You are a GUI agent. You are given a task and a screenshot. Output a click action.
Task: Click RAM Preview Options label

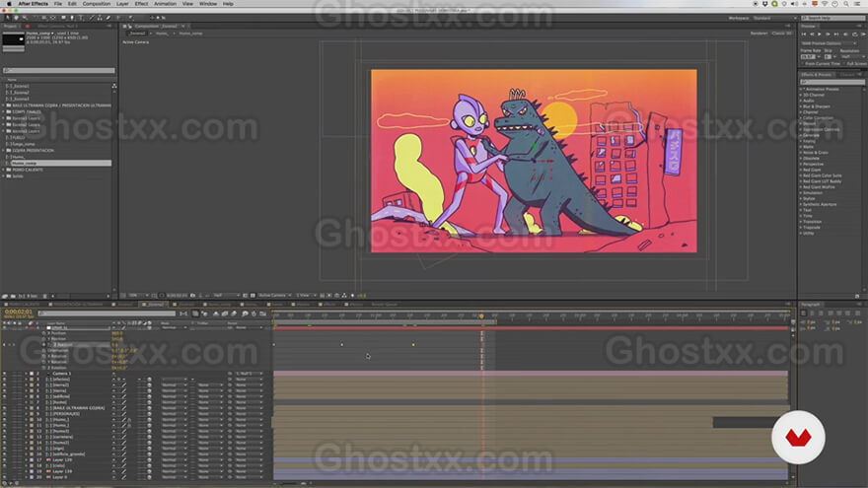point(822,43)
